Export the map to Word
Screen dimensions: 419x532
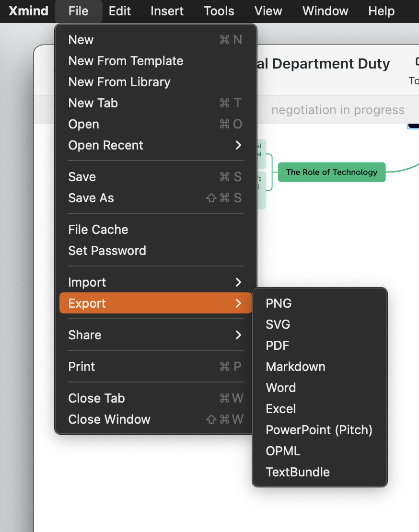320,387
